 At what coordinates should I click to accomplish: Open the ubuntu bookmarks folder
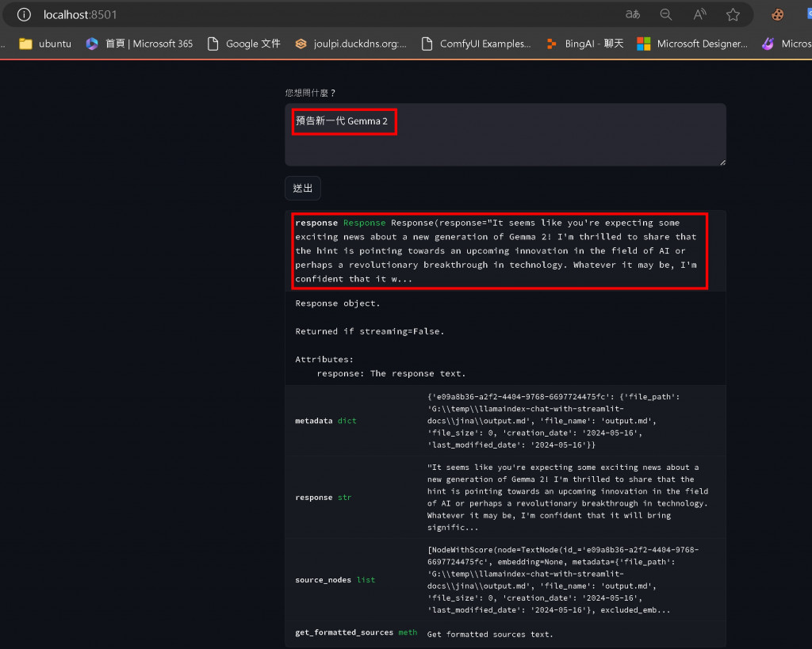(45, 44)
